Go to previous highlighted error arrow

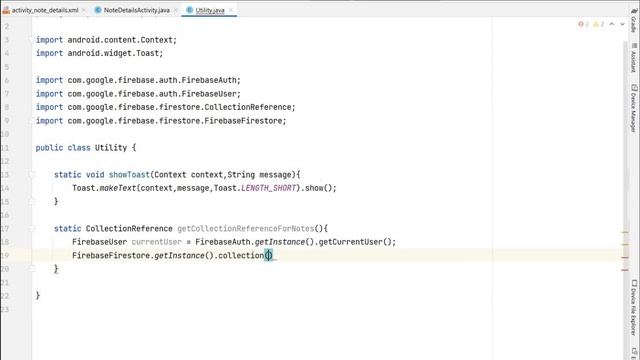click(x=612, y=24)
